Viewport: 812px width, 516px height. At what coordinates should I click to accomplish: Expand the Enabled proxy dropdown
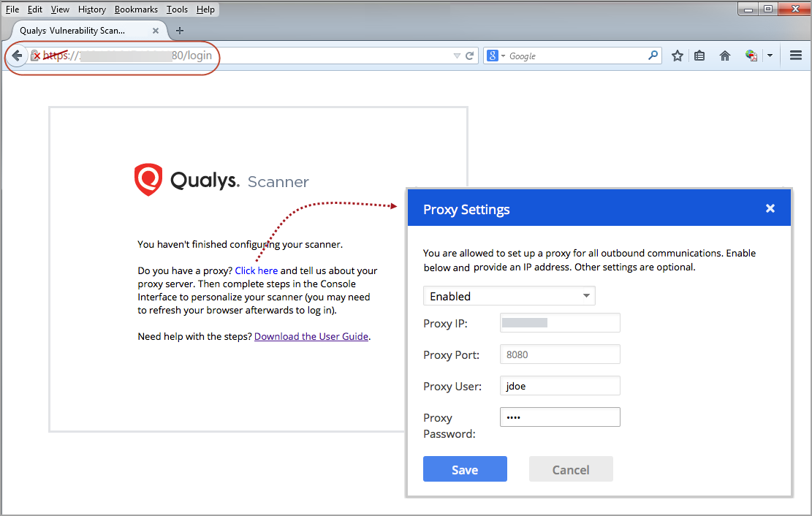[509, 296]
